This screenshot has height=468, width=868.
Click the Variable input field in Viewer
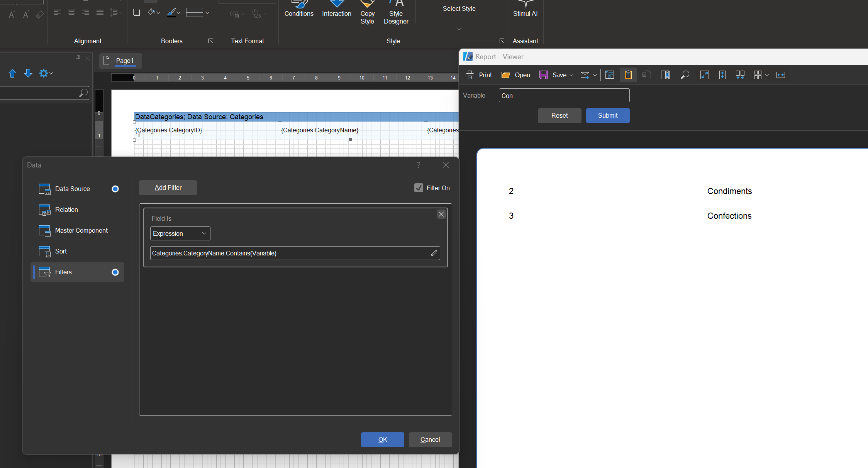point(564,95)
